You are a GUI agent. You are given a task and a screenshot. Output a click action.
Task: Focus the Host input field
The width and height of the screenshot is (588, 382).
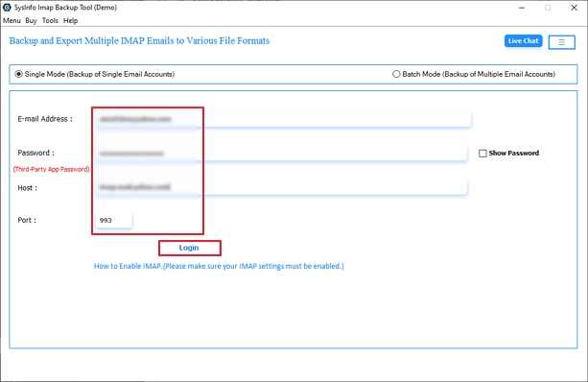click(x=281, y=187)
